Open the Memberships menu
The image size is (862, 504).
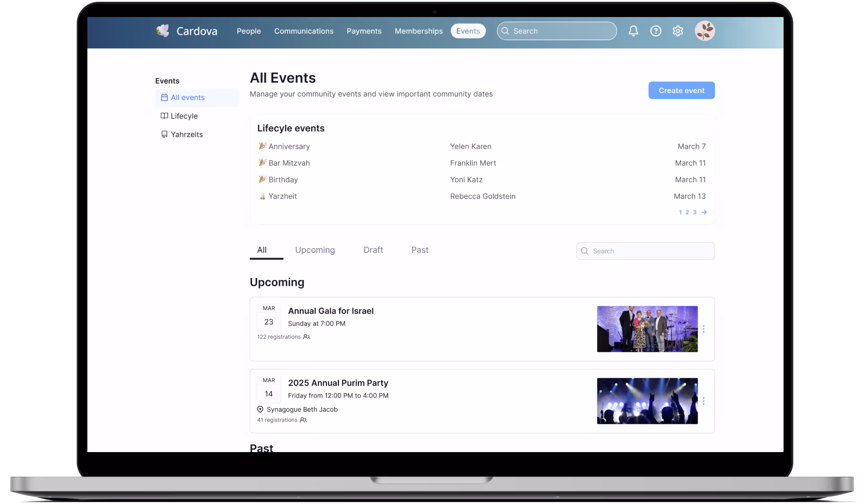click(418, 31)
